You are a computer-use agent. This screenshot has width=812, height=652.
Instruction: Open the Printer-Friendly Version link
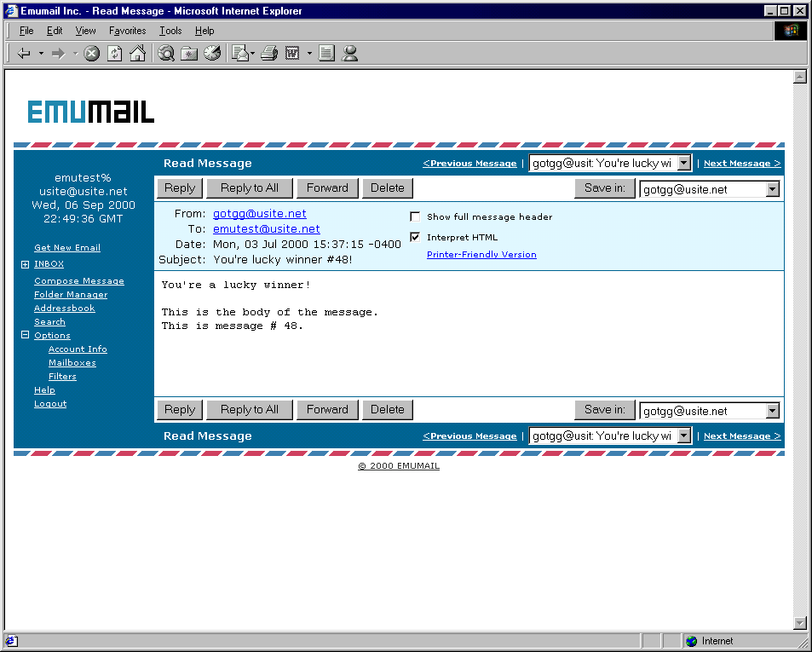[481, 255]
